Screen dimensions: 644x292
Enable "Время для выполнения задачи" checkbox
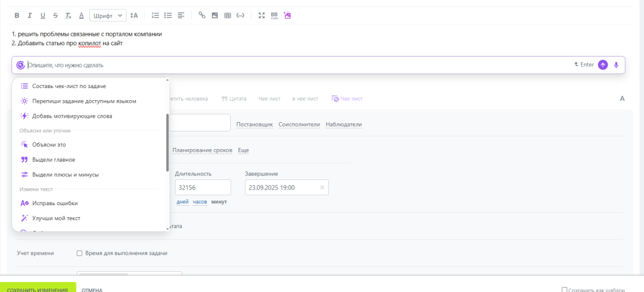(x=80, y=253)
